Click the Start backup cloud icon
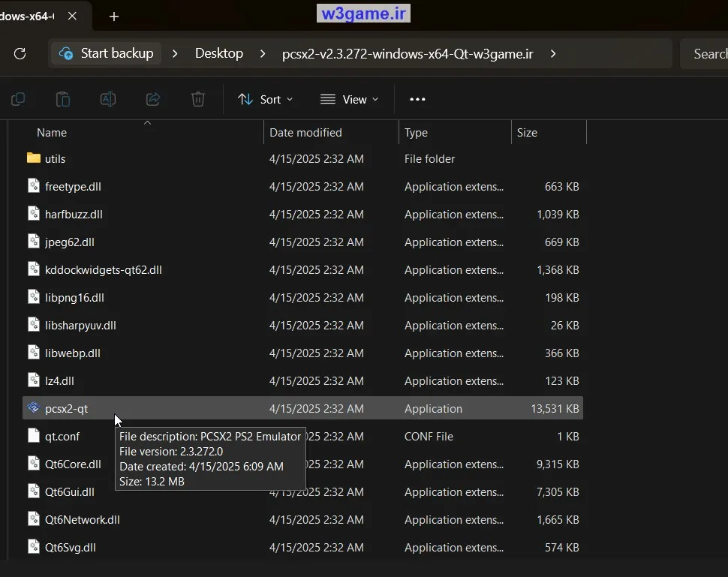 pos(66,54)
